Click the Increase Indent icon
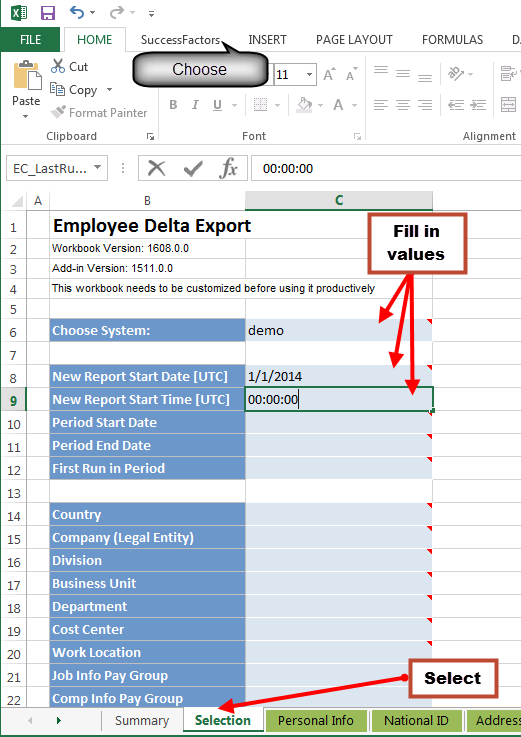The height and width of the screenshot is (737, 521). (x=478, y=104)
